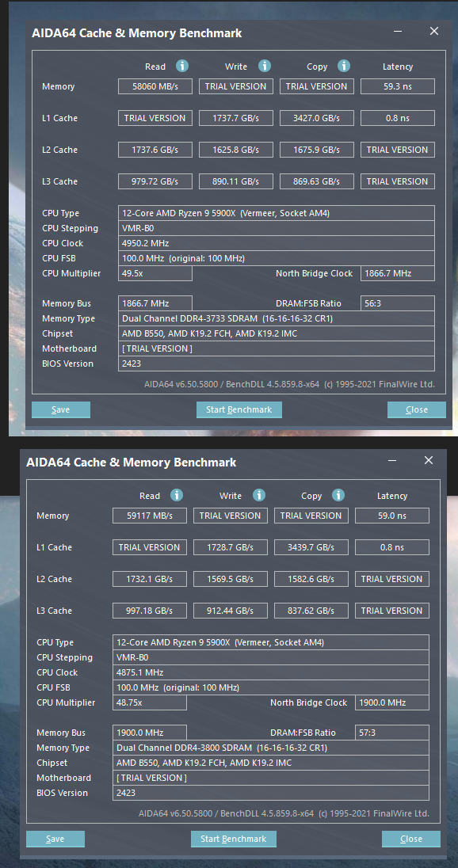Close the bottom AIDA64 window via X
Screen dimensions: 458x868
[x=429, y=461]
